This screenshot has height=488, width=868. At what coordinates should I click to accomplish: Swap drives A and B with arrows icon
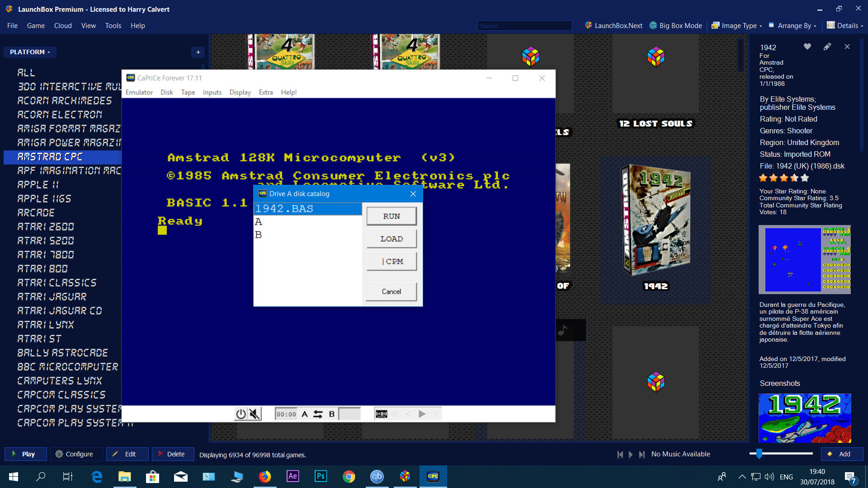click(318, 414)
